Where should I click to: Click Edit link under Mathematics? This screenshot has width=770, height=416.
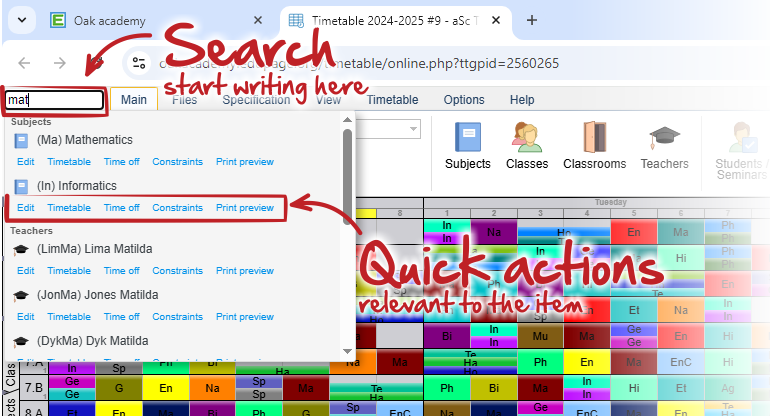(x=26, y=162)
